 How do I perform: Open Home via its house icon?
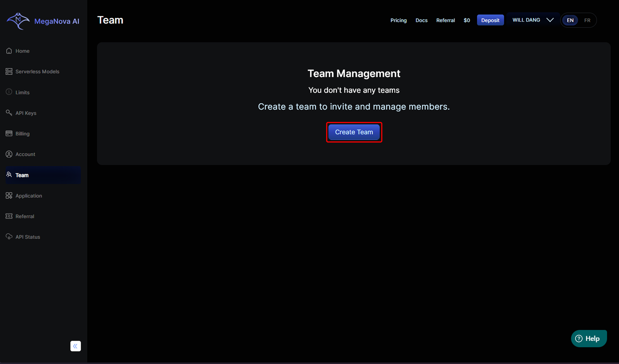tap(9, 51)
